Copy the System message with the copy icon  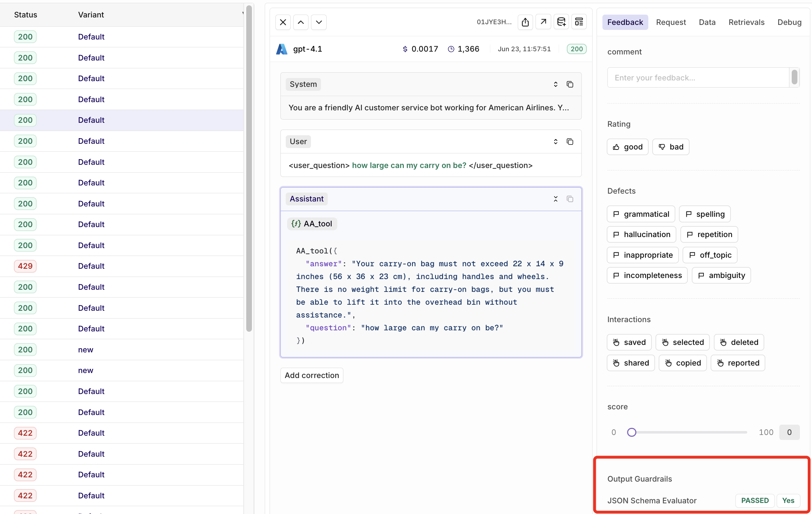[570, 84]
